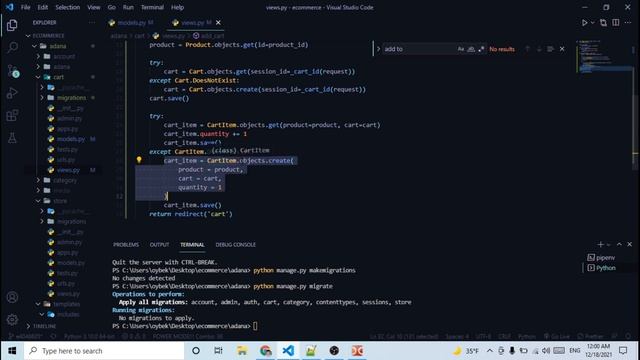This screenshot has height=360, width=640.
Task: Open File Explorer from the taskbar
Action: (242, 351)
